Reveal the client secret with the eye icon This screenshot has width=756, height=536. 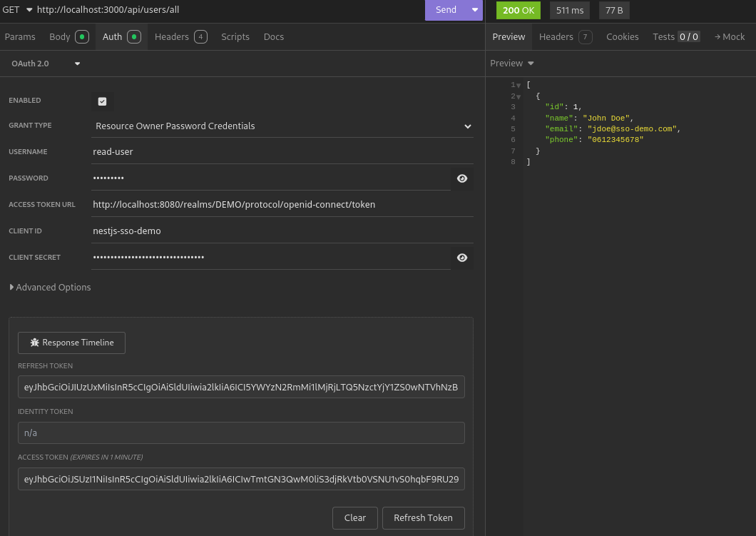[x=462, y=258]
